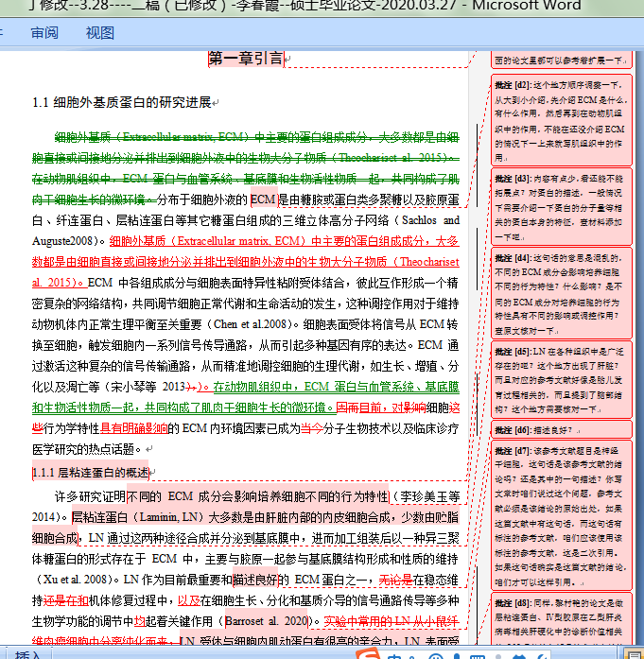Viewport: 644px width, 659px height.
Task: Toggle the Sogou punctuation mode icon
Action: pos(413,656)
